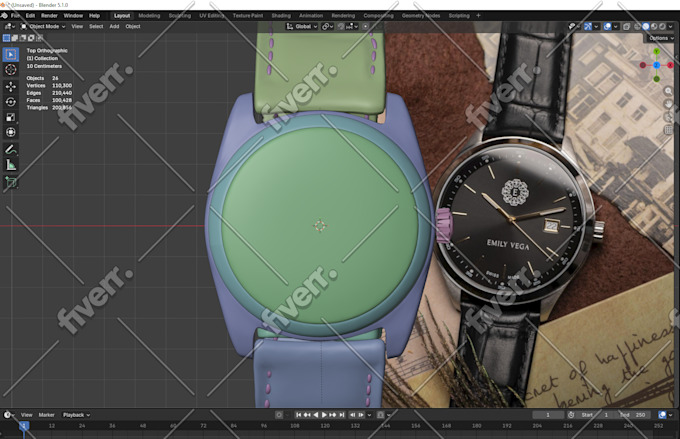The height and width of the screenshot is (439, 680).
Task: Open the Edit menu
Action: pos(30,16)
